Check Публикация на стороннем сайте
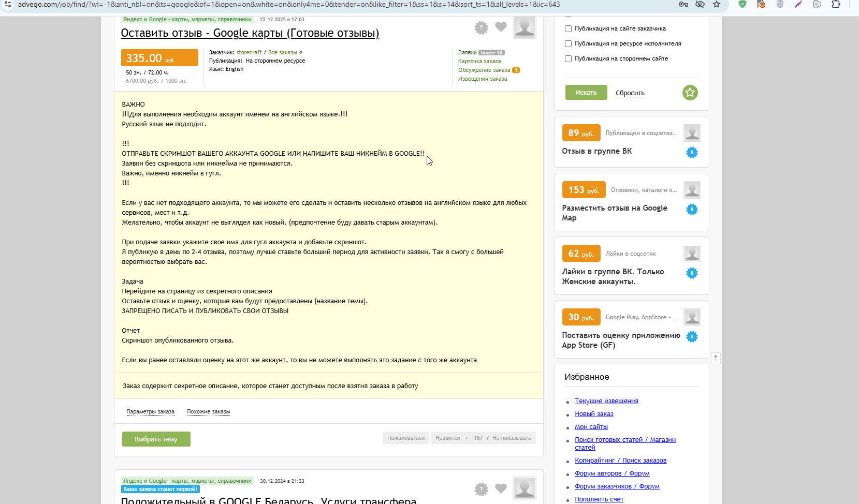859x504 pixels. pos(568,59)
